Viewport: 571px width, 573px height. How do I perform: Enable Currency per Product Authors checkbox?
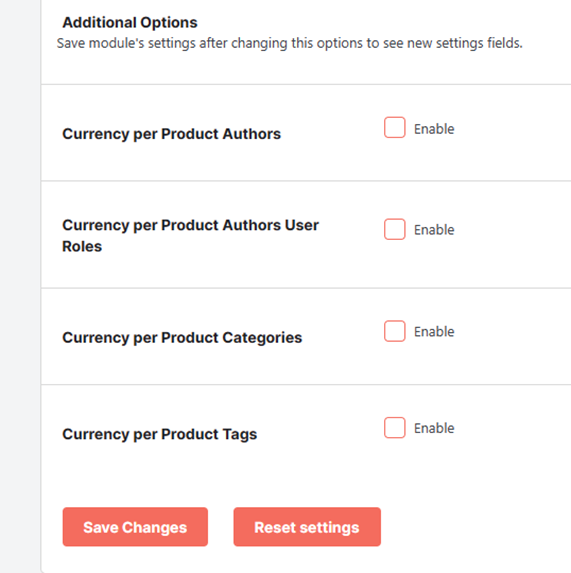pos(395,128)
